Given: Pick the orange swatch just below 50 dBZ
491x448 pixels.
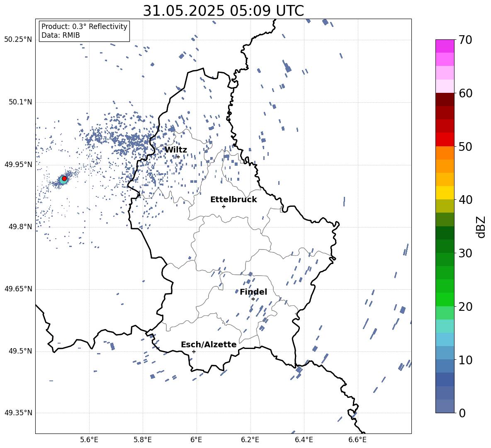Looking at the screenshot, I should point(445,153).
